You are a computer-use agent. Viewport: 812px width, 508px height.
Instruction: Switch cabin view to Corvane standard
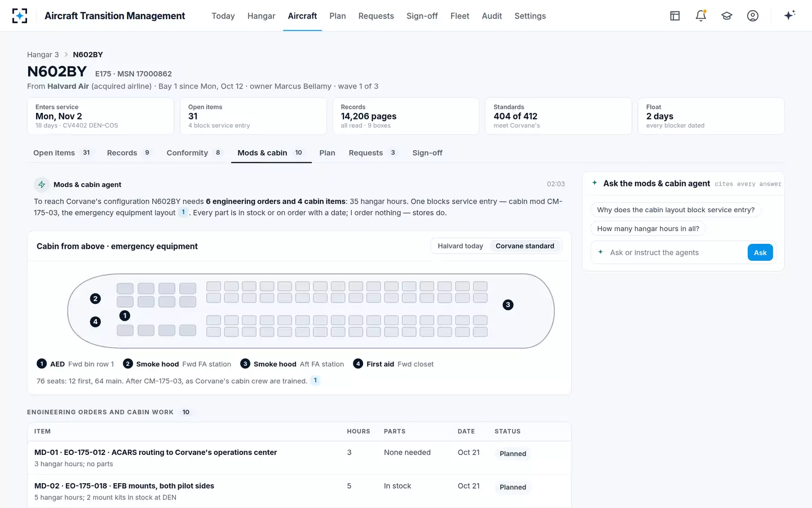[x=525, y=246]
